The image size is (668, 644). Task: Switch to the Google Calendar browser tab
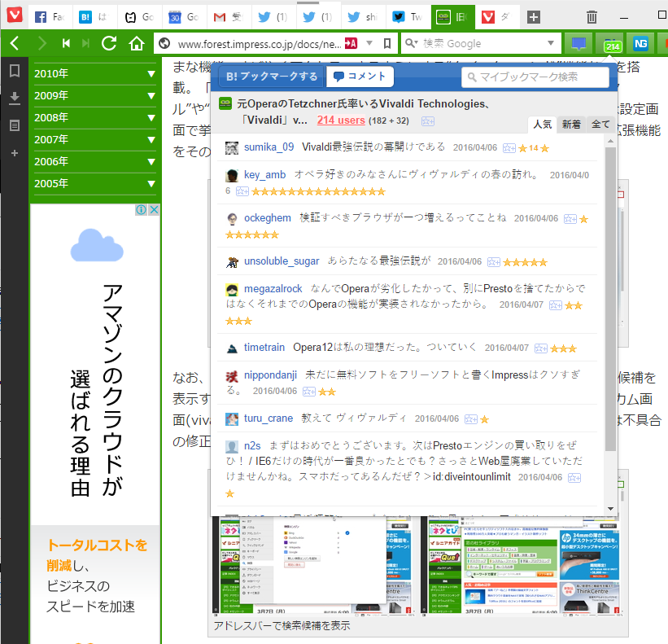[x=184, y=17]
